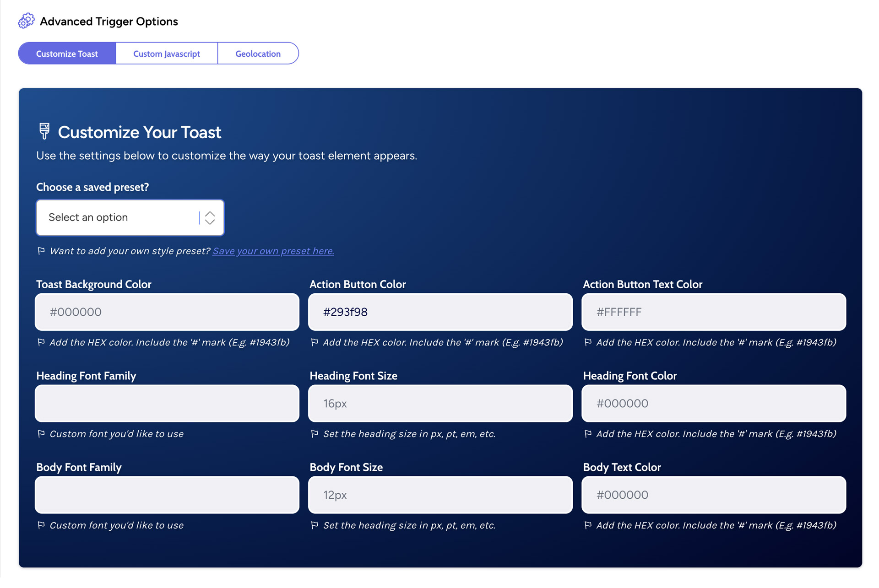Select the Customize Toast tab
Image resolution: width=879 pixels, height=588 pixels.
pyautogui.click(x=67, y=54)
